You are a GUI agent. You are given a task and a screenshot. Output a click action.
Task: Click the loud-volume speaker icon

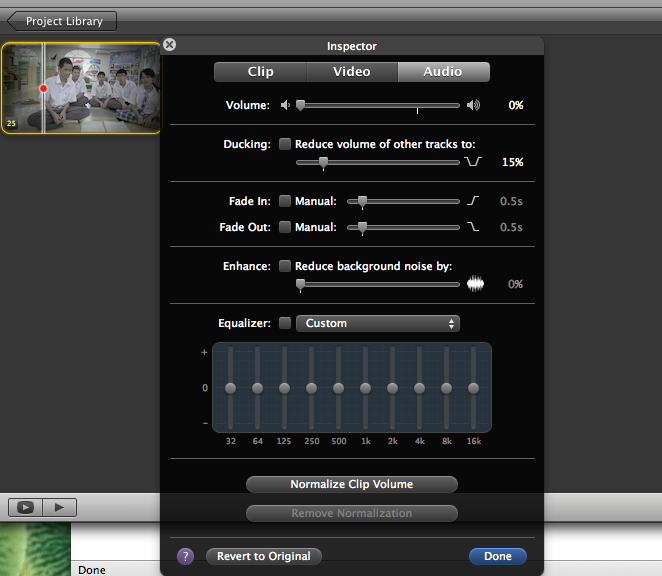click(473, 105)
